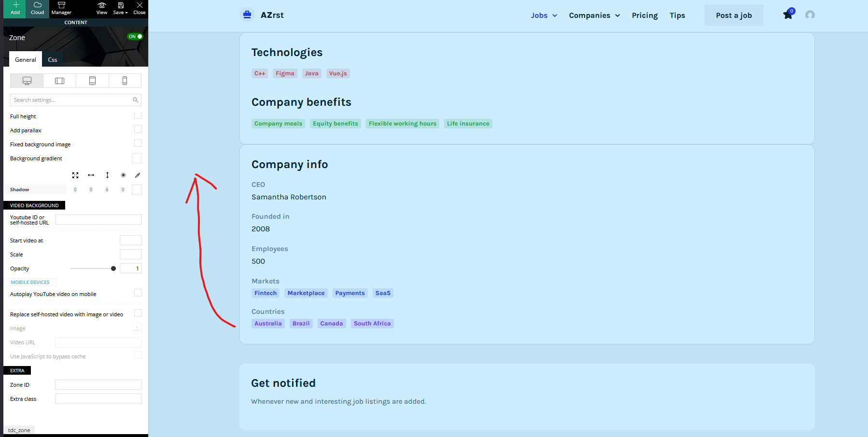Switch to the Css tab
This screenshot has width=868, height=437.
[x=53, y=59]
